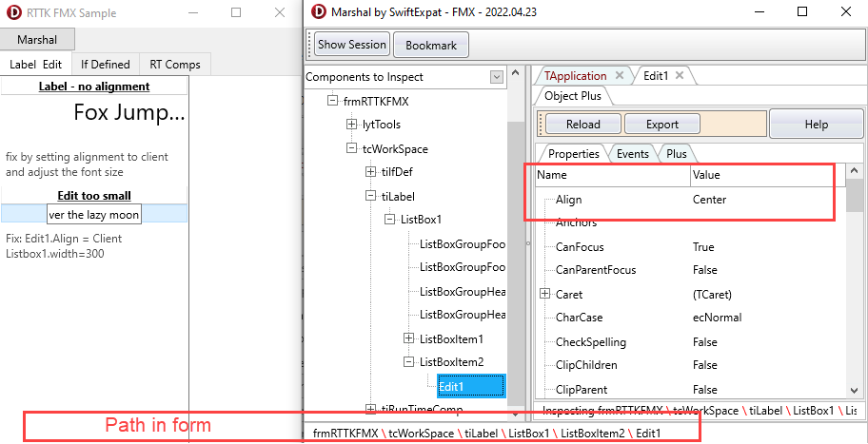Click the Fox Jump... label text
This screenshot has height=444, width=868.
point(129,113)
